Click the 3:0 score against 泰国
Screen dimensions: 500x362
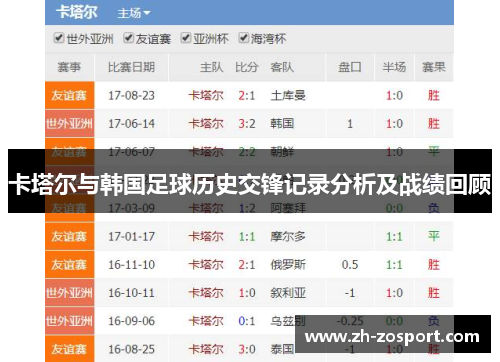247,349
